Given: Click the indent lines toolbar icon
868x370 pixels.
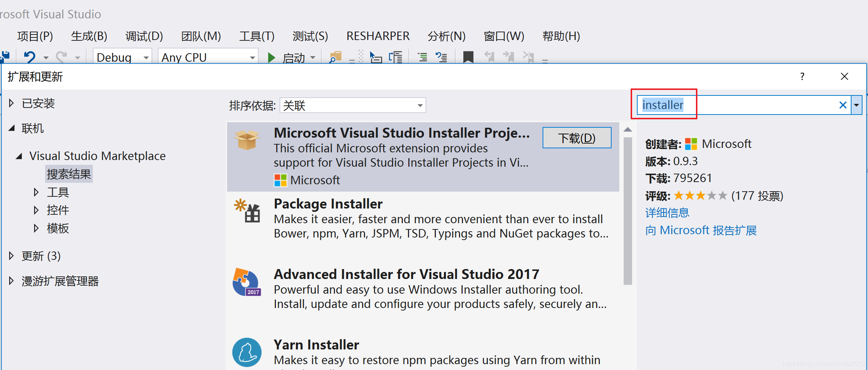Looking at the screenshot, I should [x=422, y=57].
